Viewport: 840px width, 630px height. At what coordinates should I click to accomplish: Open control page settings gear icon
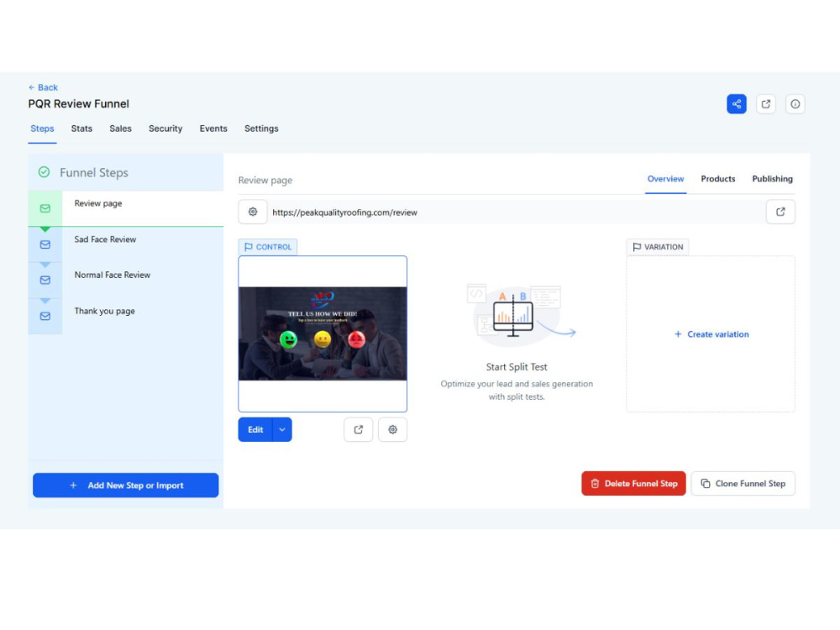point(392,429)
